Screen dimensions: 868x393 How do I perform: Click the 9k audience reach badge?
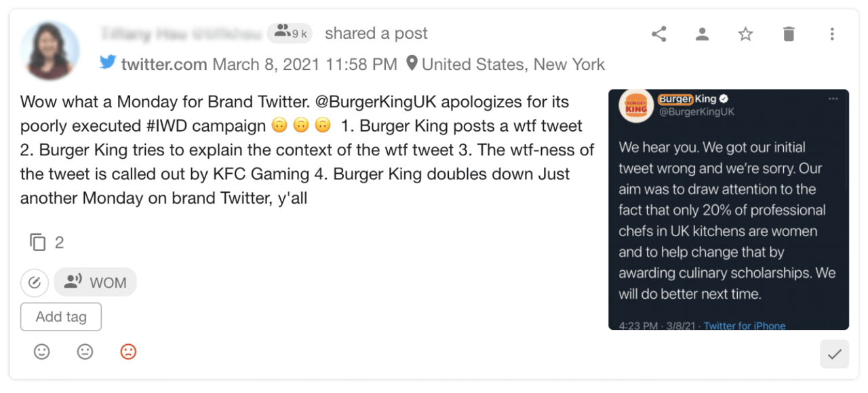coord(290,32)
